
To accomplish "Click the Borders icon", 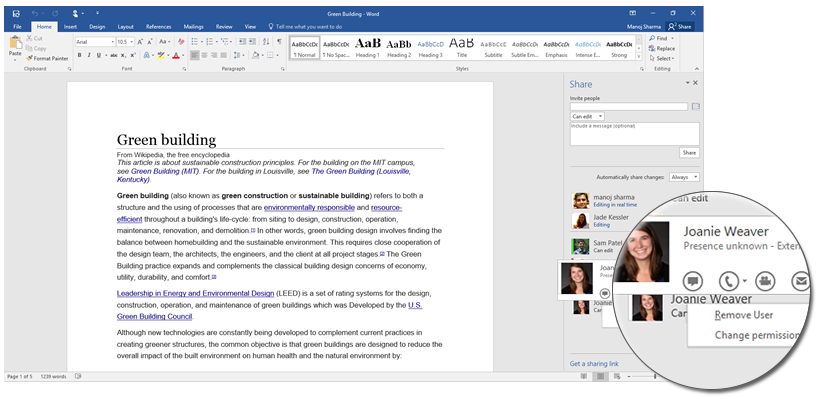I will (270, 55).
